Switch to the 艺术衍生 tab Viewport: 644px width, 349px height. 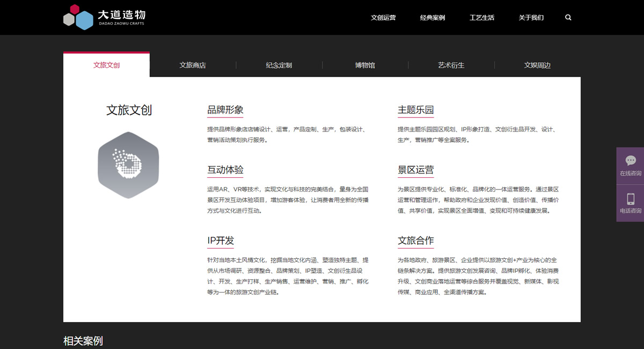(x=451, y=66)
